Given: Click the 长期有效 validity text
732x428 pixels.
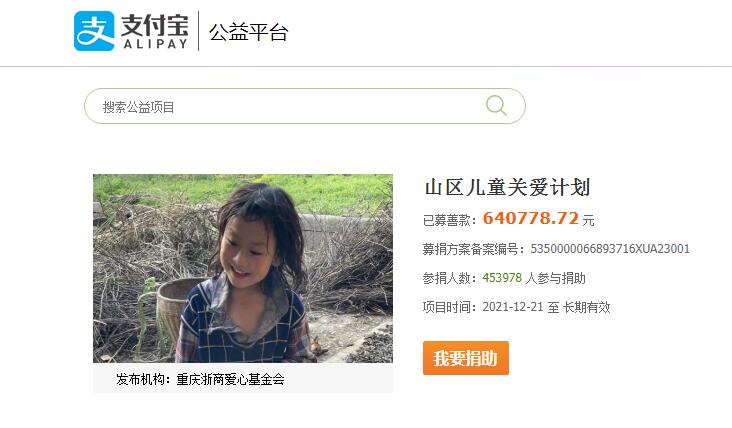Looking at the screenshot, I should click(x=586, y=307).
